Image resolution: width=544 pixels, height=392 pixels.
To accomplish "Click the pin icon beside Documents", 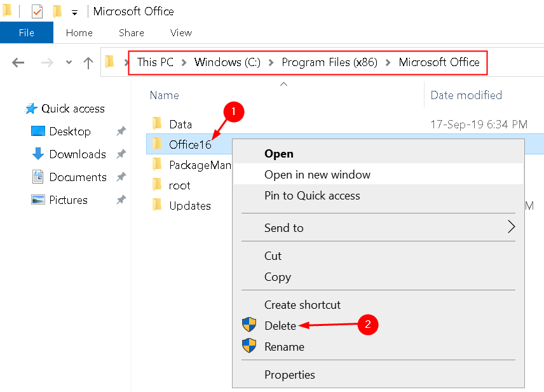I will (121, 177).
